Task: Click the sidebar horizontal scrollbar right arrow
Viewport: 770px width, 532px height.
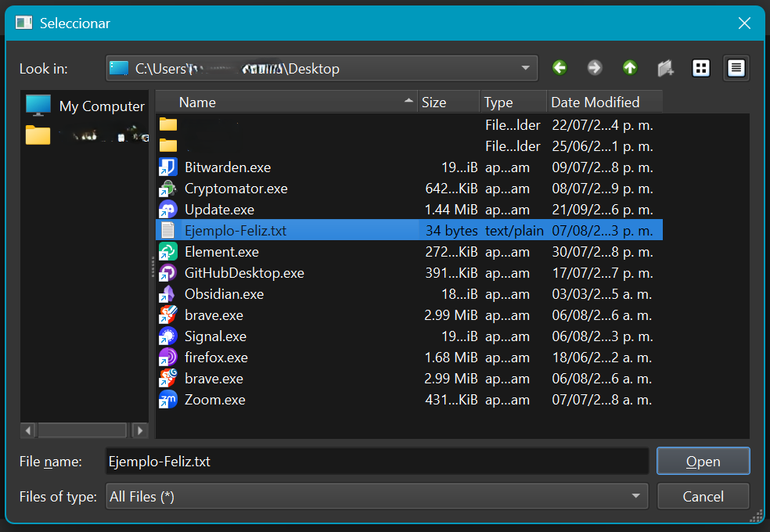Action: [x=140, y=430]
